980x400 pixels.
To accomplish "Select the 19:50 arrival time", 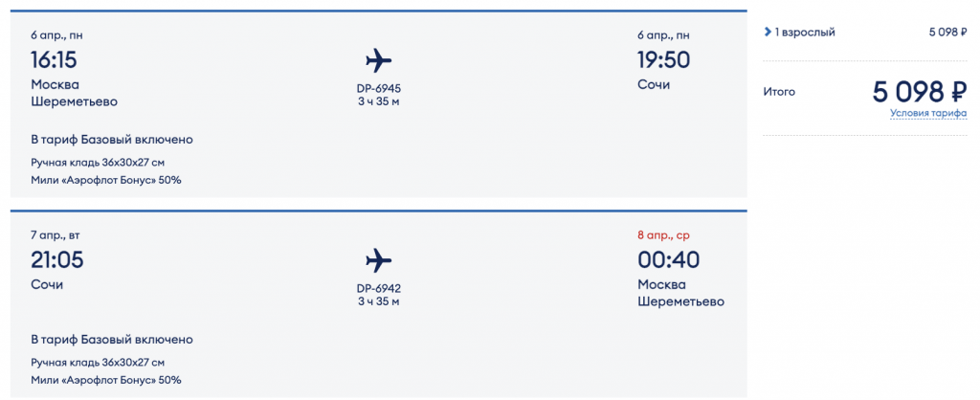I will click(663, 60).
